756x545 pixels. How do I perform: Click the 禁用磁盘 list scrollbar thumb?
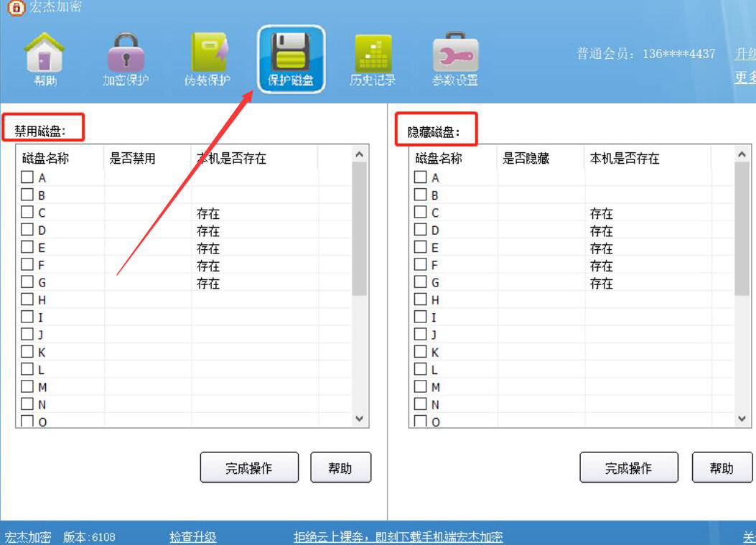(x=359, y=228)
